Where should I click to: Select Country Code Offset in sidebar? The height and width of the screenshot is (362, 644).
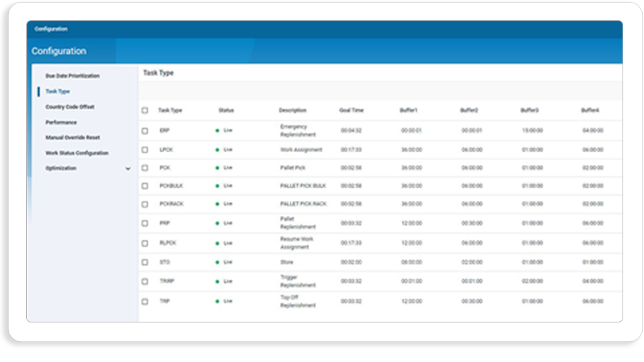[70, 107]
